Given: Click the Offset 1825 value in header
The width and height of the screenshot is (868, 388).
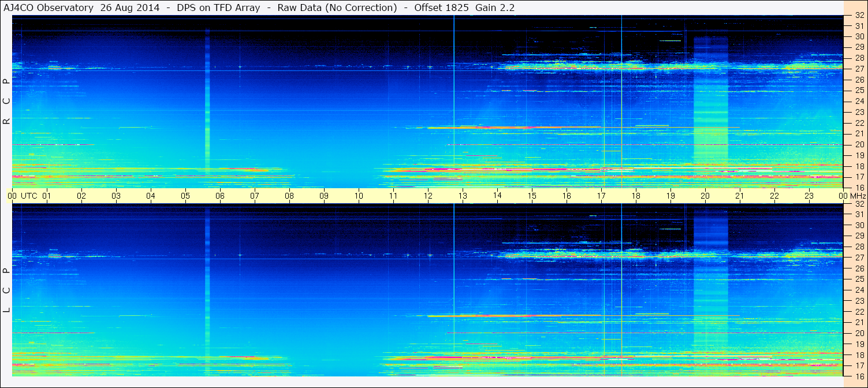Looking at the screenshot, I should (442, 8).
